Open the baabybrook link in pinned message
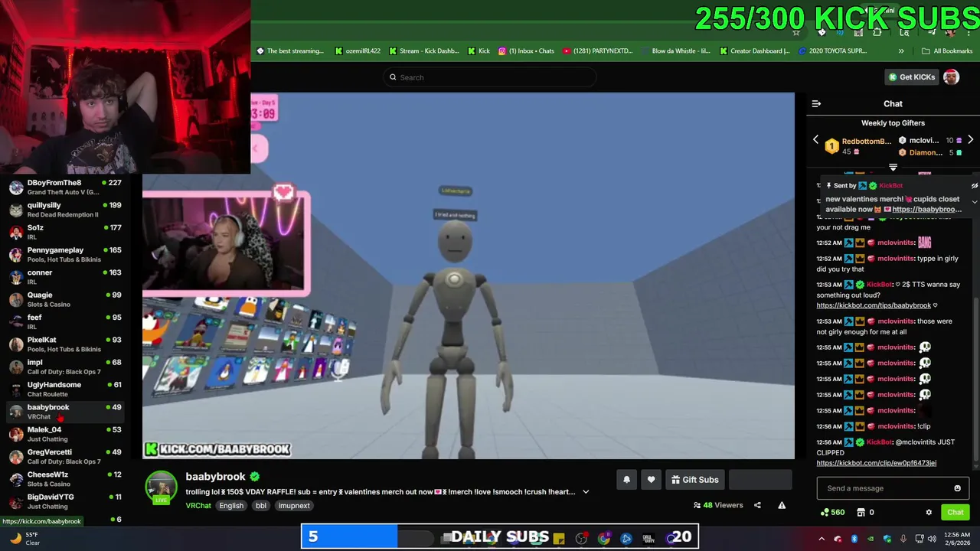This screenshot has width=980, height=551. point(926,210)
